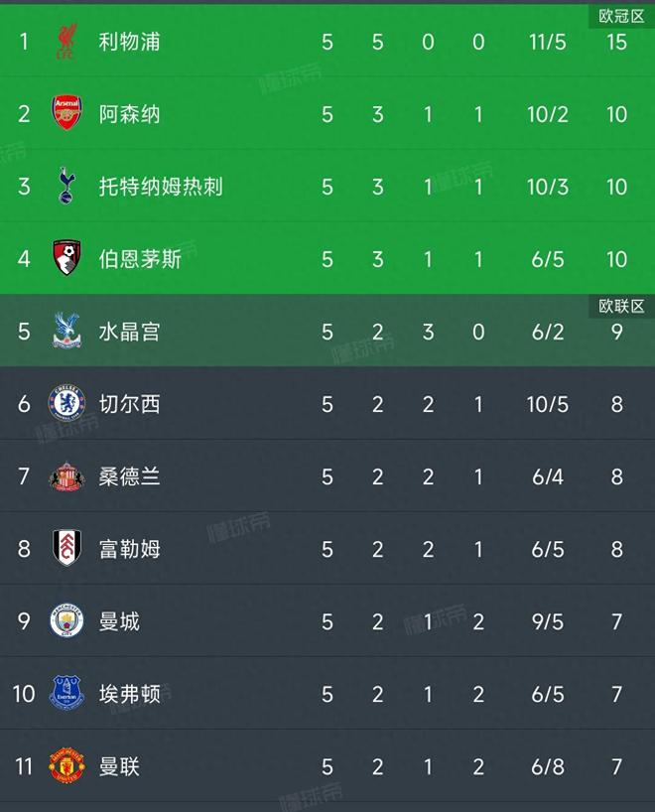This screenshot has width=655, height=812.
Task: Click Liverpool's points total 15
Action: click(x=617, y=42)
